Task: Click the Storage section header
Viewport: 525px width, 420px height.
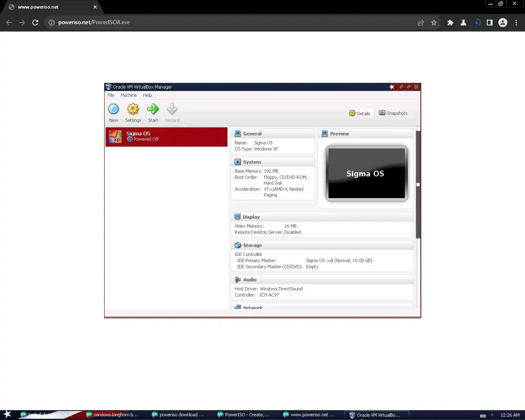Action: tap(322, 245)
